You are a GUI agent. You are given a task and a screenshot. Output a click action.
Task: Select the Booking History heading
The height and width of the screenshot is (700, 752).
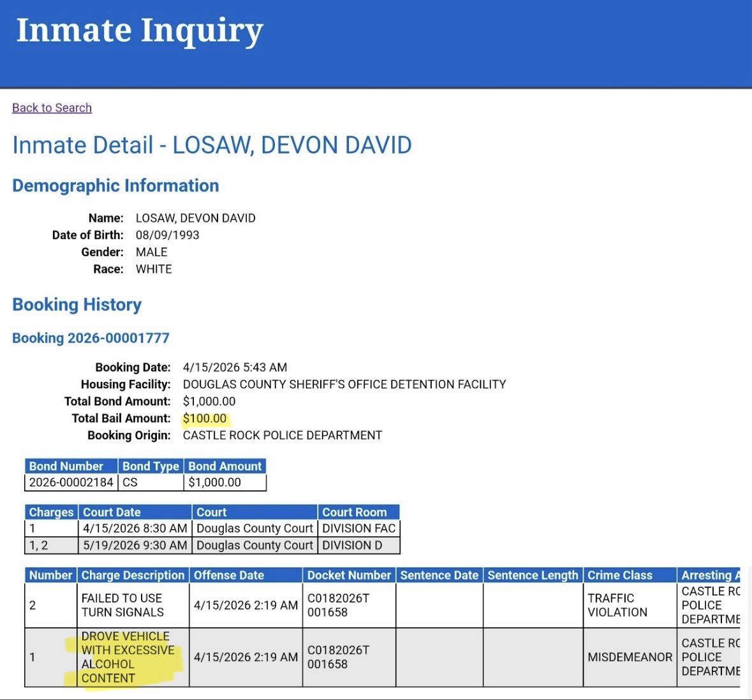click(x=77, y=305)
